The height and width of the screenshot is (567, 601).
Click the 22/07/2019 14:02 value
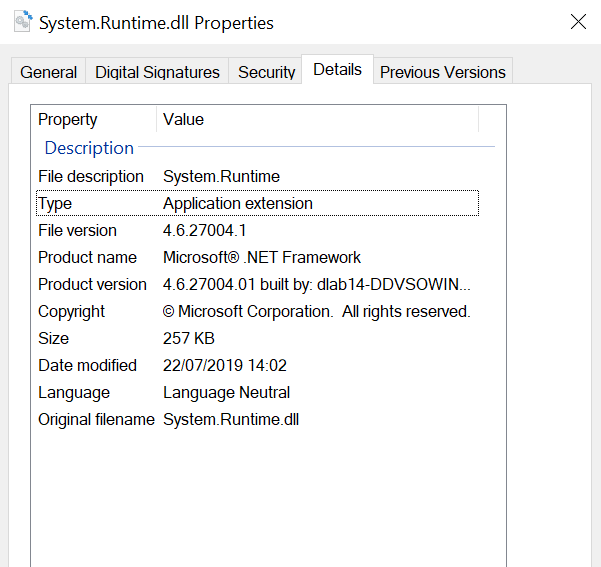225,365
